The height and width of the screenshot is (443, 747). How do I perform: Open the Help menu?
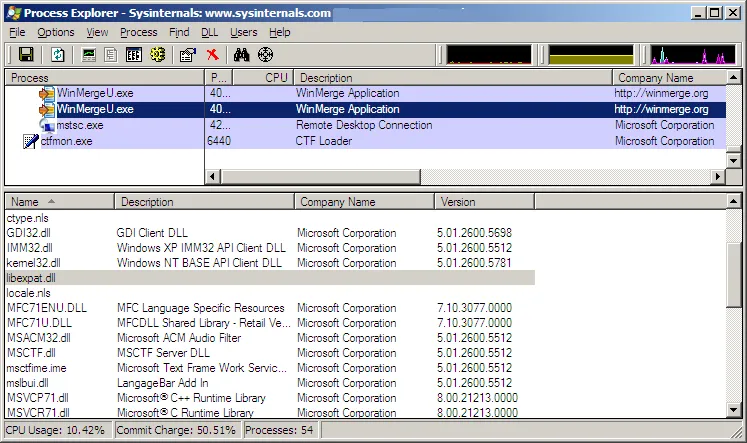pos(280,32)
